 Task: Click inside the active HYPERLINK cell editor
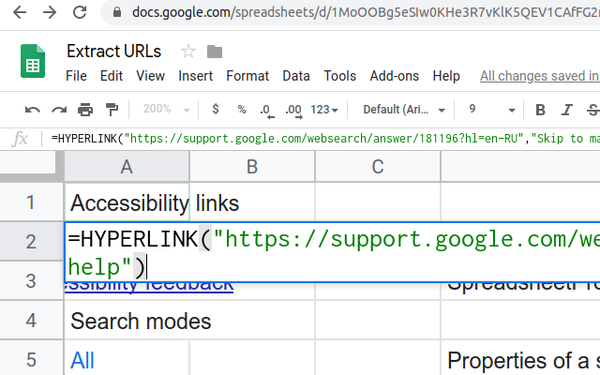point(333,252)
